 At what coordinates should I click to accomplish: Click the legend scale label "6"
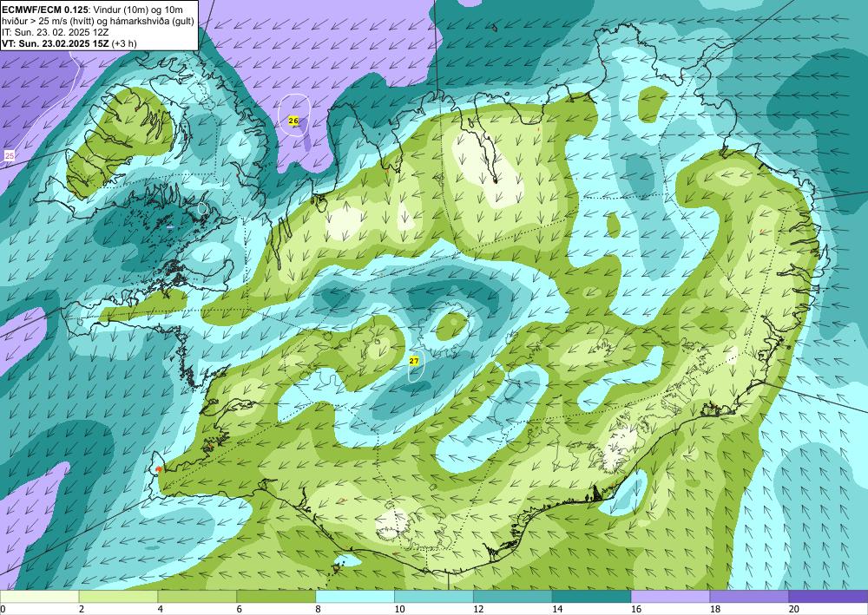(240, 610)
